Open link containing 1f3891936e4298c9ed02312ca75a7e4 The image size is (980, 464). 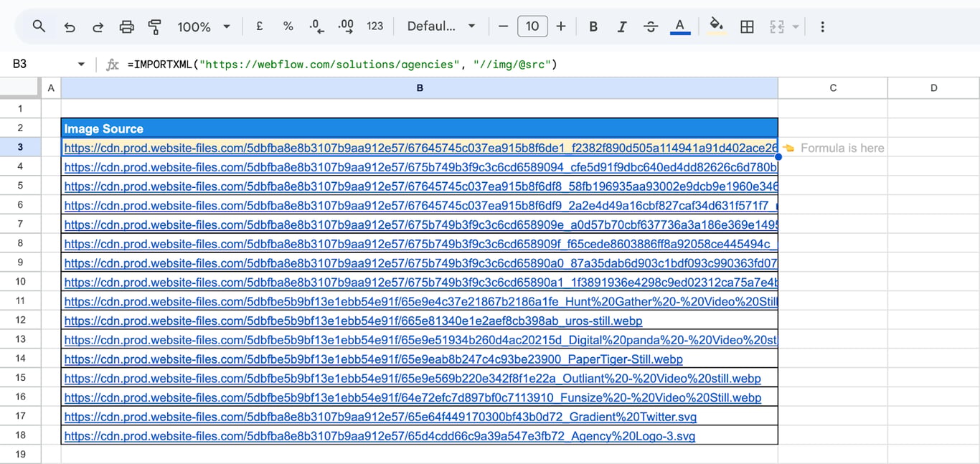pyautogui.click(x=420, y=283)
